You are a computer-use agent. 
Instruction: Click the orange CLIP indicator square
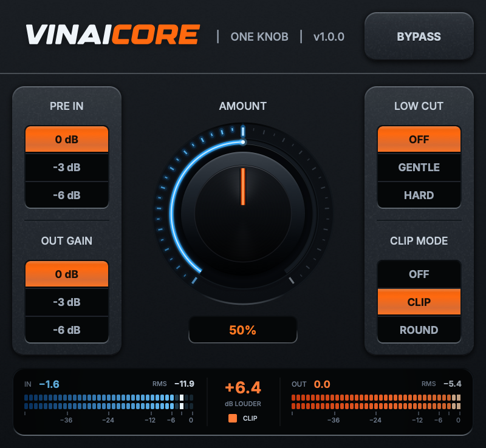233,418
